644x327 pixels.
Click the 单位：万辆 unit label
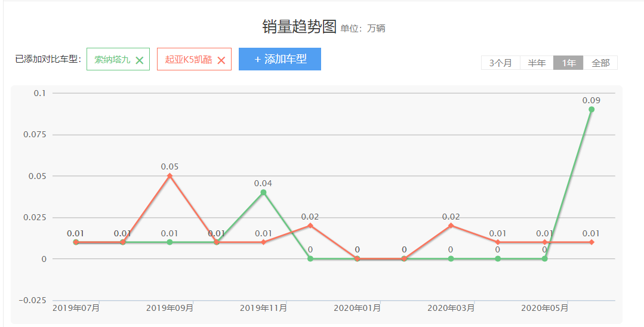(363, 29)
